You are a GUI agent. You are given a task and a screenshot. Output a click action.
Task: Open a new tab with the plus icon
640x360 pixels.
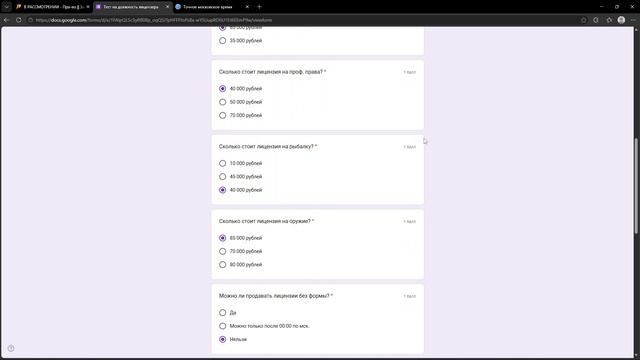click(259, 7)
